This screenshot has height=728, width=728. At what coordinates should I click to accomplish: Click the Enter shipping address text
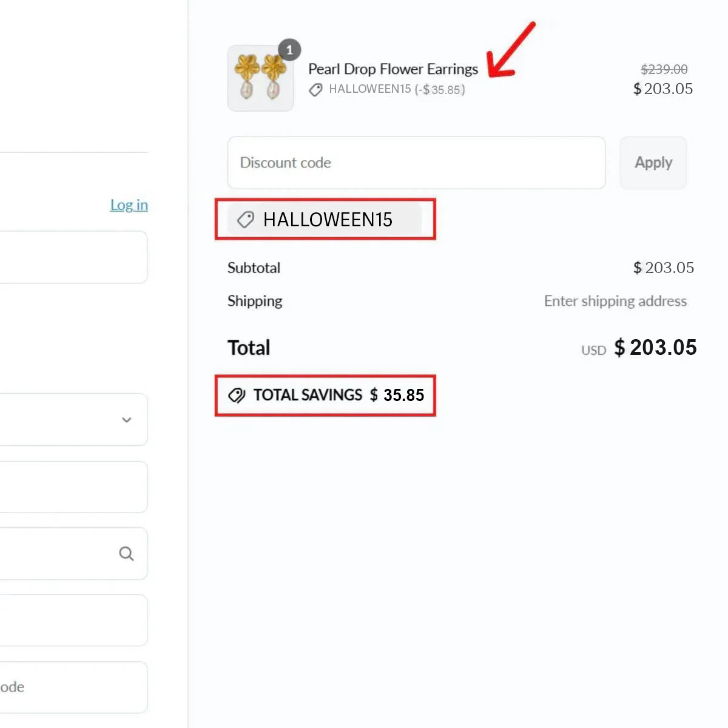pyautogui.click(x=615, y=301)
